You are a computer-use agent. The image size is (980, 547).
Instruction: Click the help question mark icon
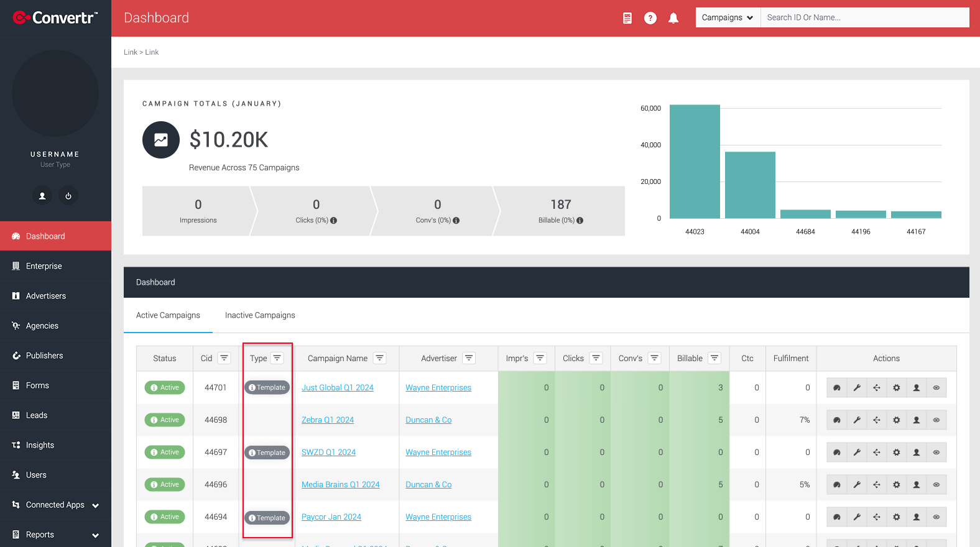pyautogui.click(x=650, y=18)
